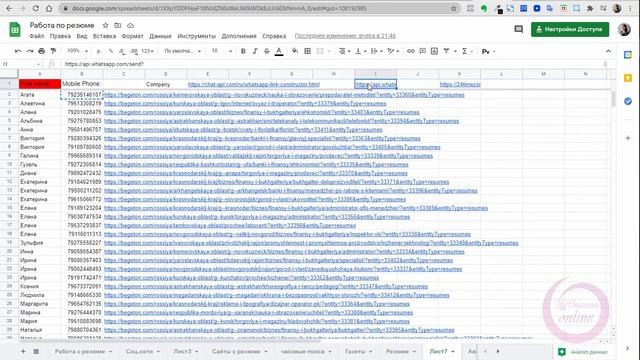
Task: Star the document Работа по резюме
Action: 105,25
